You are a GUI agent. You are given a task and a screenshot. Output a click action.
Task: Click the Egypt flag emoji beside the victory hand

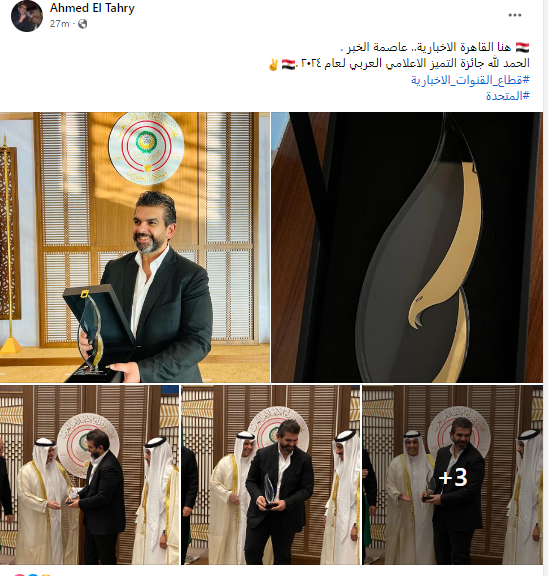click(x=288, y=64)
